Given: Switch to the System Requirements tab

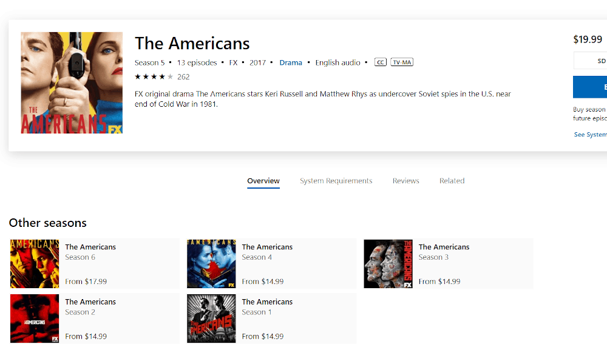Looking at the screenshot, I should click(x=336, y=181).
